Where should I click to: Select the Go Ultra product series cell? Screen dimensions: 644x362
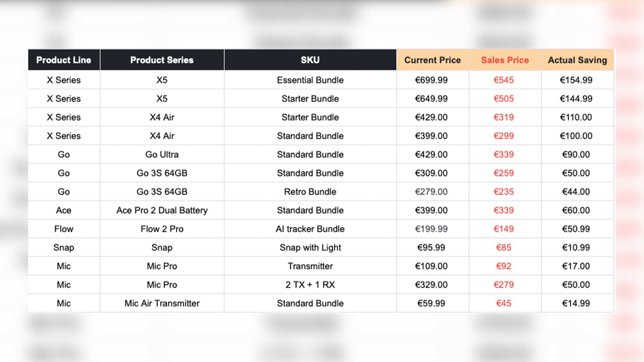pyautogui.click(x=162, y=155)
